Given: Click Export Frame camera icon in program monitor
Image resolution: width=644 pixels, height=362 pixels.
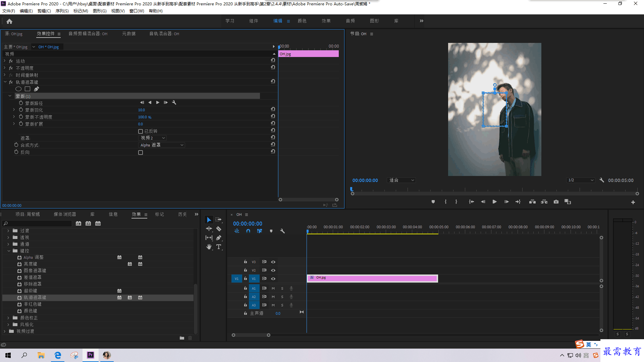Looking at the screenshot, I should pos(556,202).
